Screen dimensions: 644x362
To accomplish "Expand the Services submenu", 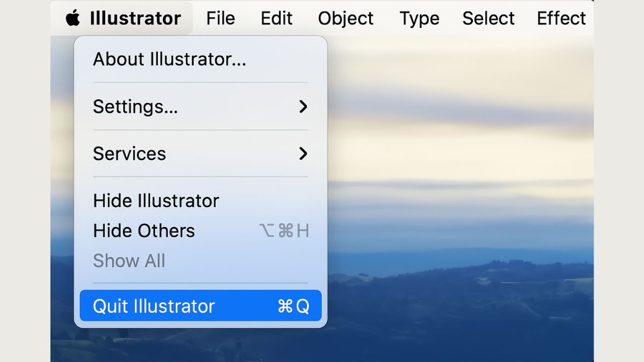I will (x=201, y=153).
